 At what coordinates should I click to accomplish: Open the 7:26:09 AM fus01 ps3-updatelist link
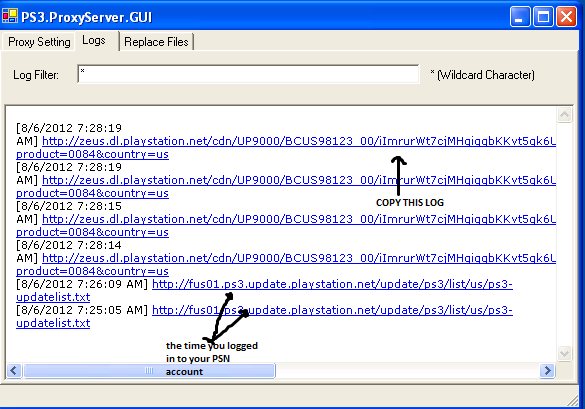click(332, 284)
